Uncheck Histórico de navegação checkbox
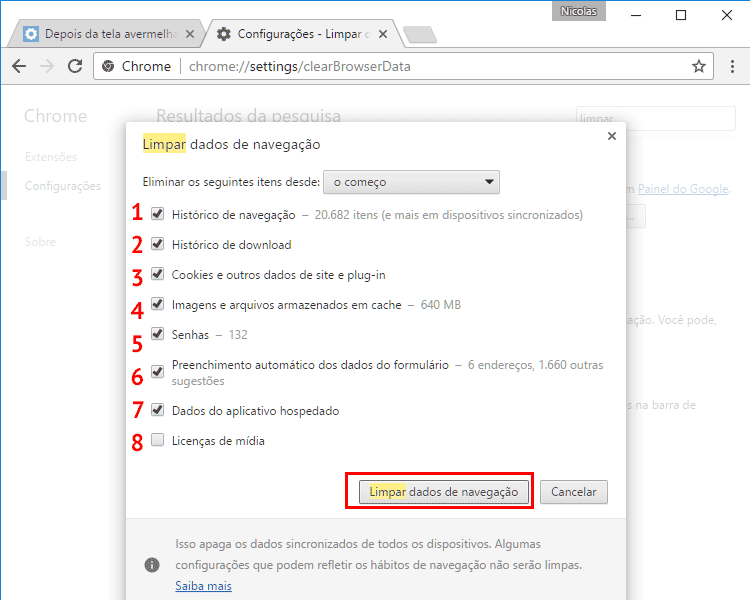 click(157, 214)
